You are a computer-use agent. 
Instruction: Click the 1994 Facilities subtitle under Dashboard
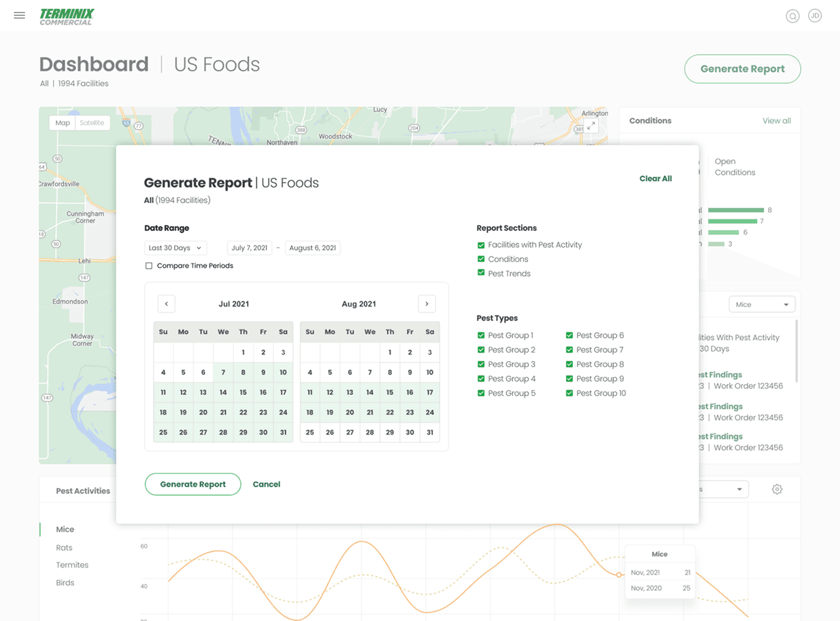coord(83,83)
